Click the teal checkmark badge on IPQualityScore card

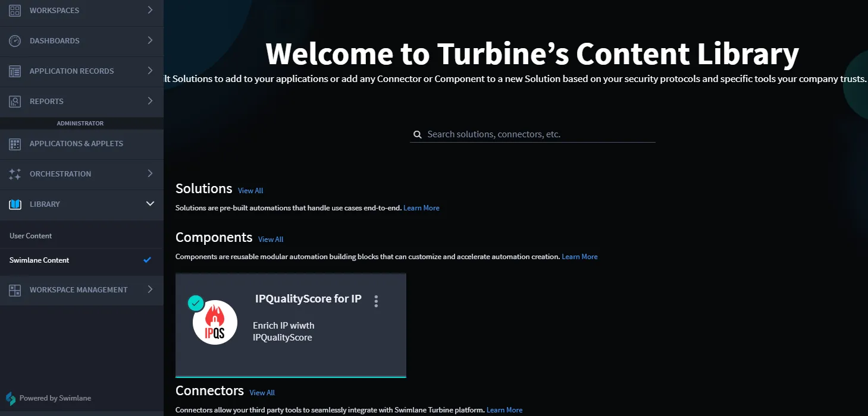[195, 303]
